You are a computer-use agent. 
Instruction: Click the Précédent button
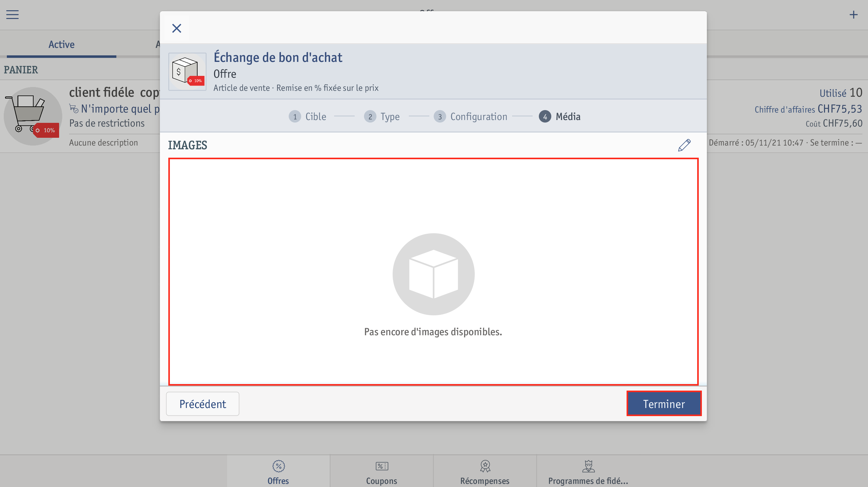pos(203,403)
